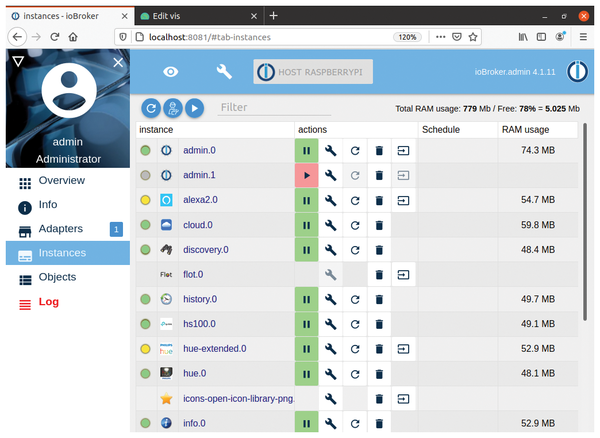Click the 120% zoom indicator
The image size is (600, 438).
click(407, 37)
